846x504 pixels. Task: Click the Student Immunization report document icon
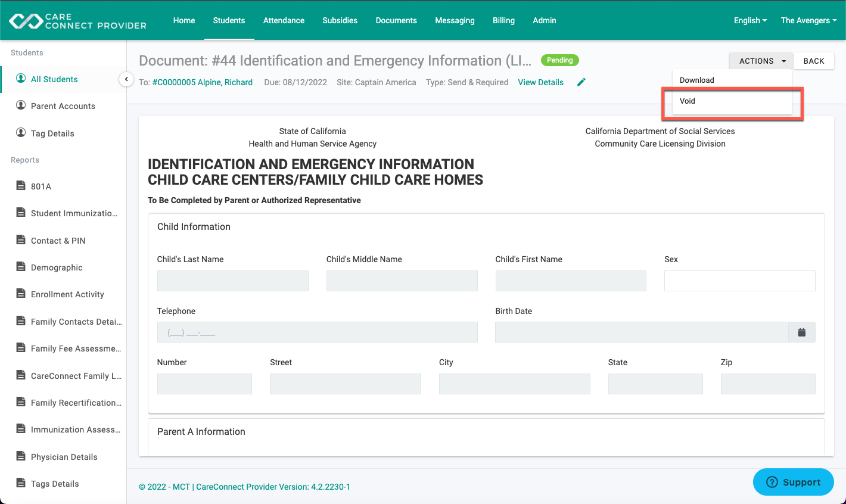click(21, 213)
